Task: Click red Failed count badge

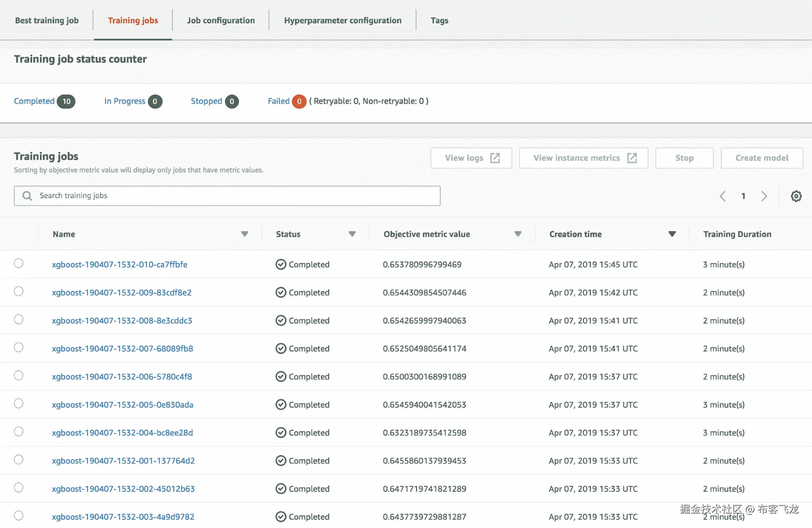Action: [299, 101]
